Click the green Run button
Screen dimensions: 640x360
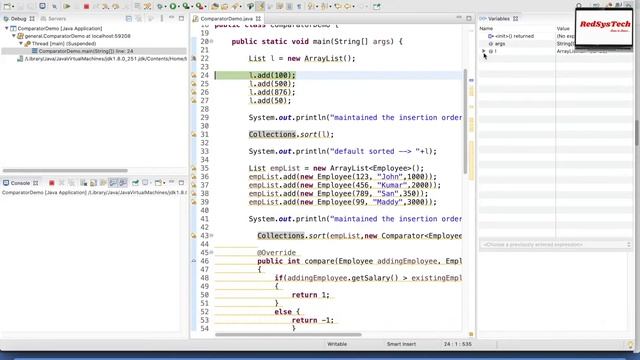tap(173, 6)
